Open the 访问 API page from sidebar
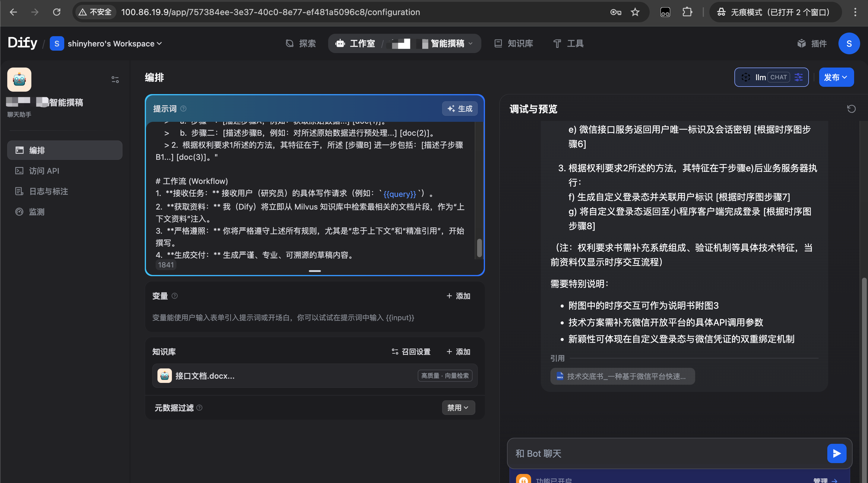Screen dimensions: 868x483 [43, 170]
